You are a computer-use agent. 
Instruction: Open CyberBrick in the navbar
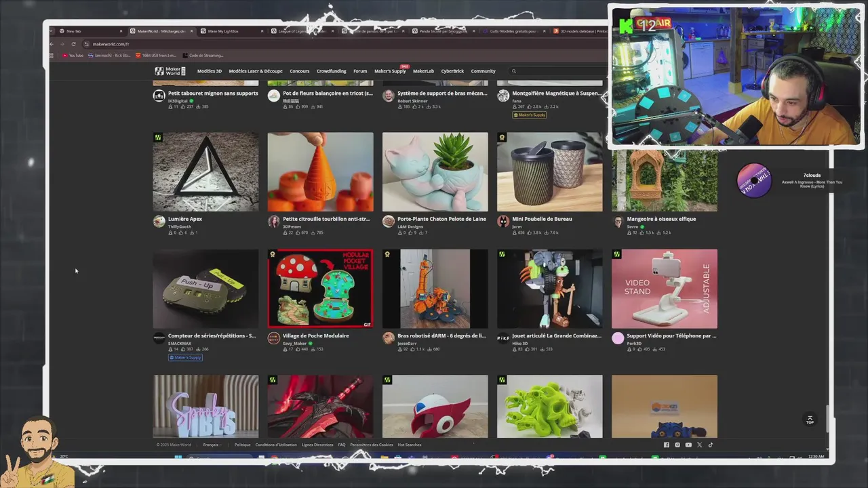(x=452, y=71)
